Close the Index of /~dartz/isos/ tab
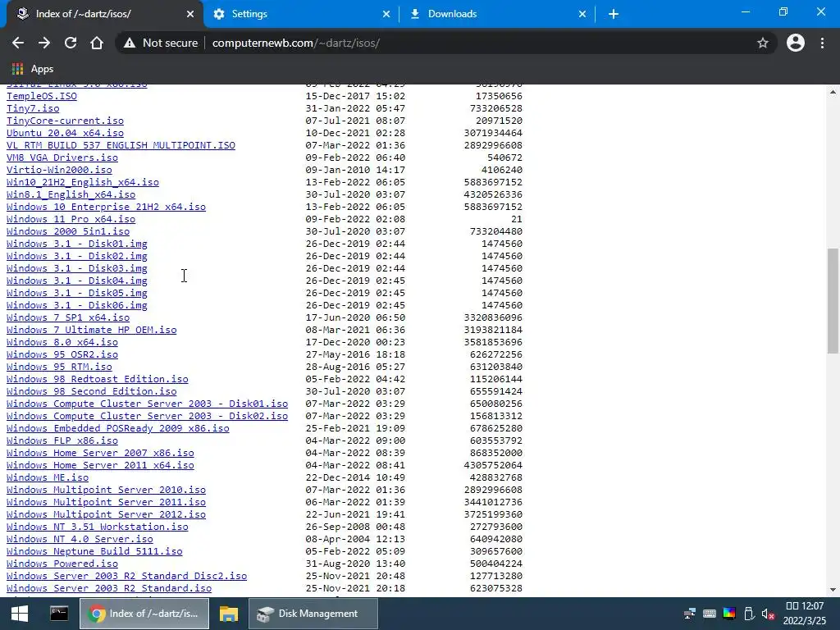 tap(190, 14)
